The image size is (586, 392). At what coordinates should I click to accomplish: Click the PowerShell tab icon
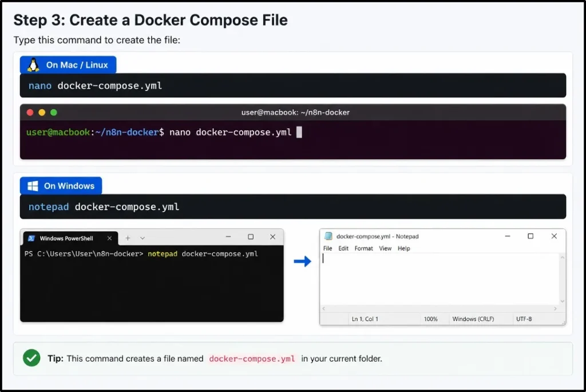coord(31,238)
